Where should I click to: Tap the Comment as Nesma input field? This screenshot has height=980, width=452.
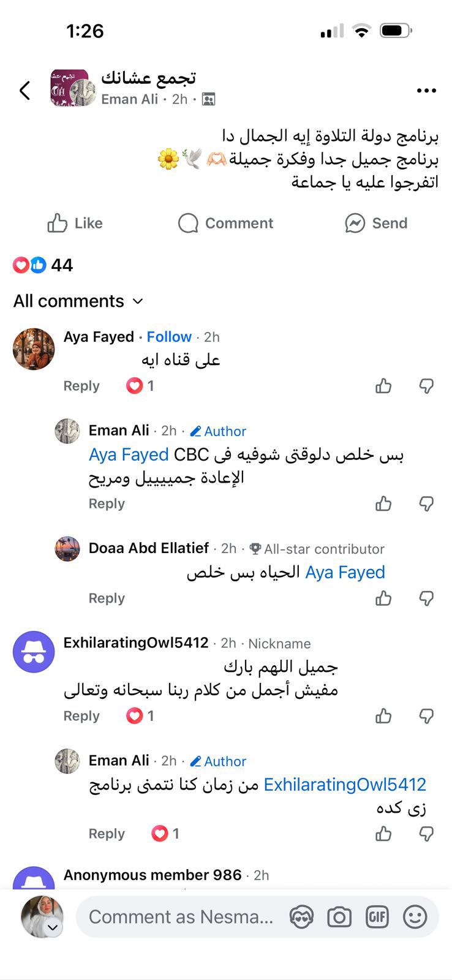tap(181, 917)
